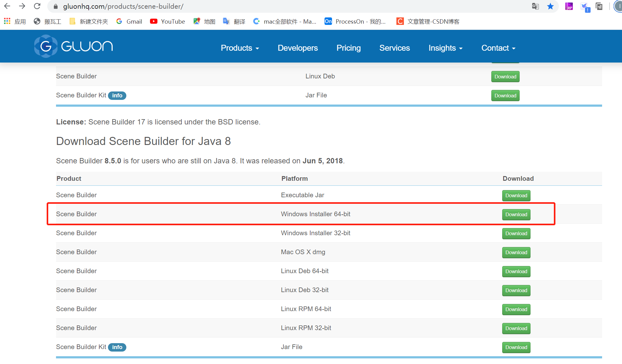Reload the page with refresh icon
This screenshot has width=622, height=364.
point(37,6)
